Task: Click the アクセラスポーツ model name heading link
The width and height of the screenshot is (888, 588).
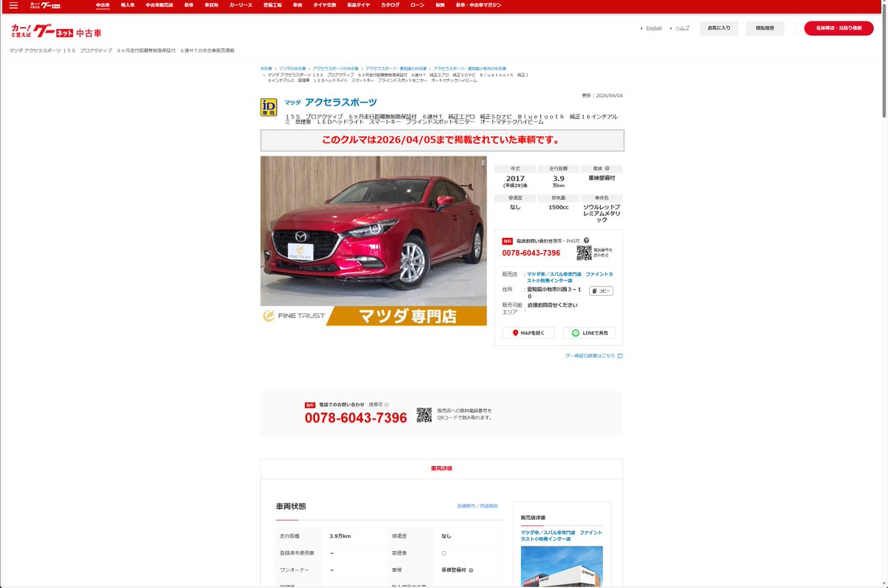Action: click(341, 102)
